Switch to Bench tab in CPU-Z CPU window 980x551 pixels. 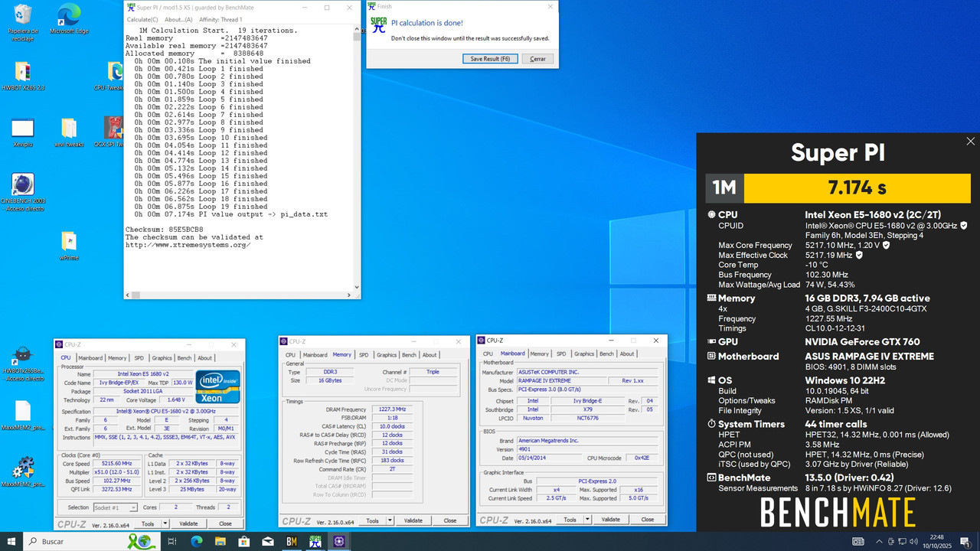point(184,358)
